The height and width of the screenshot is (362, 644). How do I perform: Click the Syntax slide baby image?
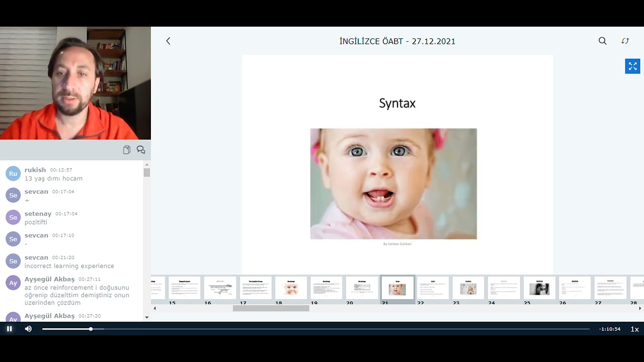[393, 184]
